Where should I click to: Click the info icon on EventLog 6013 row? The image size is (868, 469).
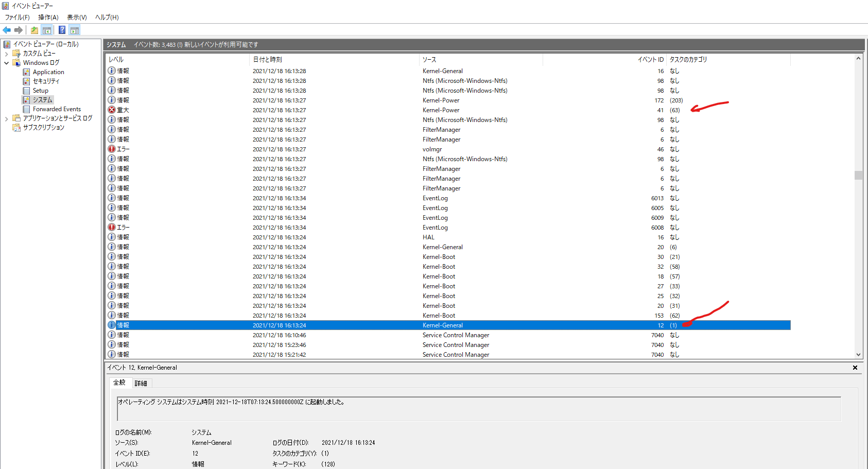tap(112, 198)
